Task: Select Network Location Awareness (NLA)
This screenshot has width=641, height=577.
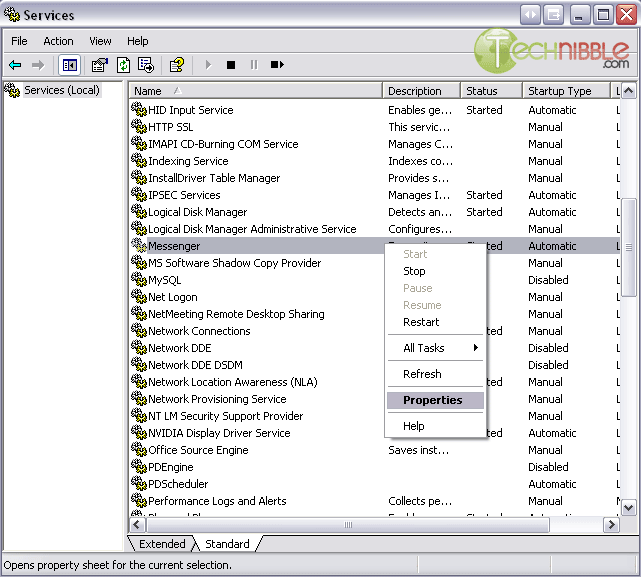Action: 233,382
